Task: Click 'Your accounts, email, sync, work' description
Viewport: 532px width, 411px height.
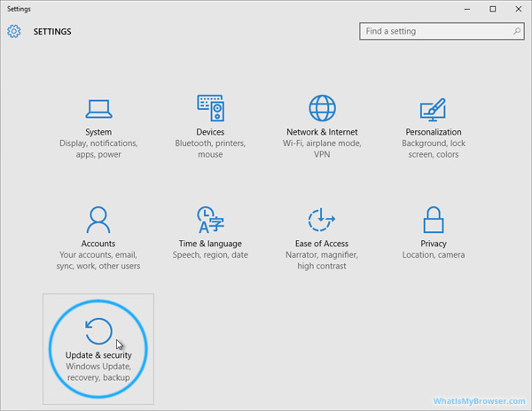Action: pos(98,260)
